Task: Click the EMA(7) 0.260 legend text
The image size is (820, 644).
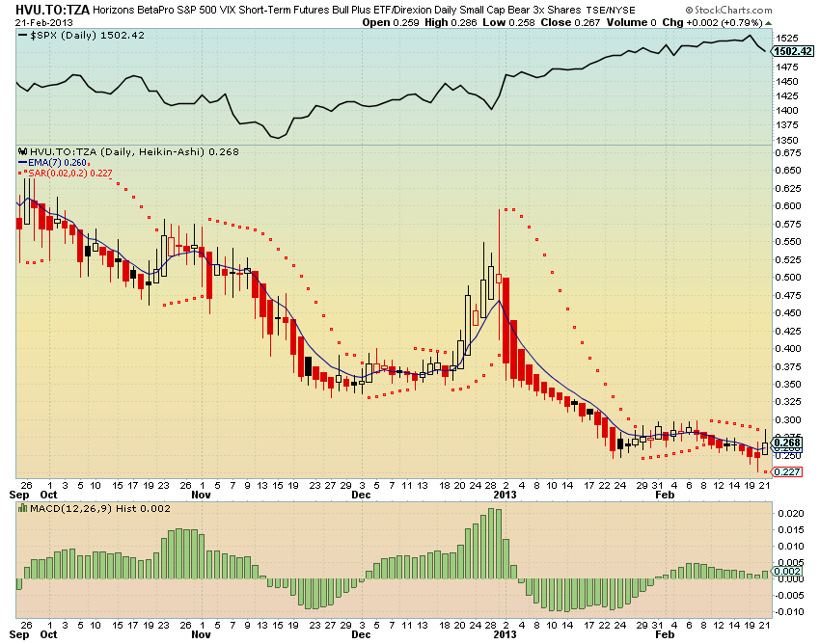Action: 58,163
